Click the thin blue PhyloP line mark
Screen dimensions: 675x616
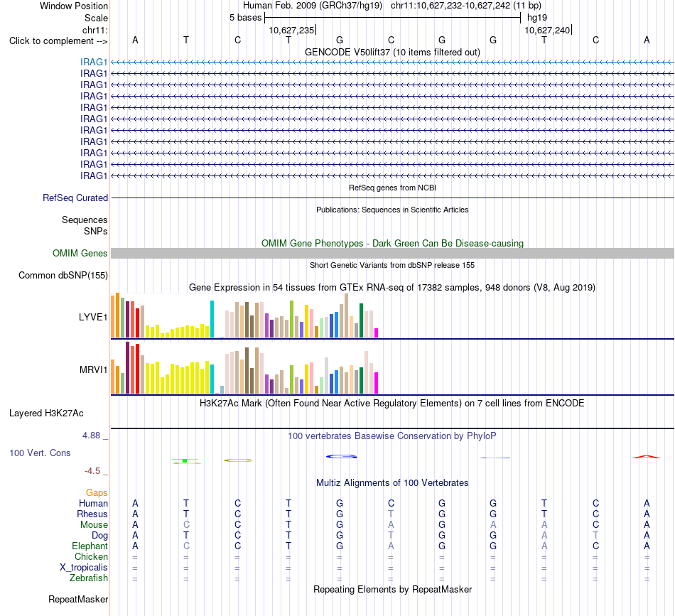click(495, 458)
